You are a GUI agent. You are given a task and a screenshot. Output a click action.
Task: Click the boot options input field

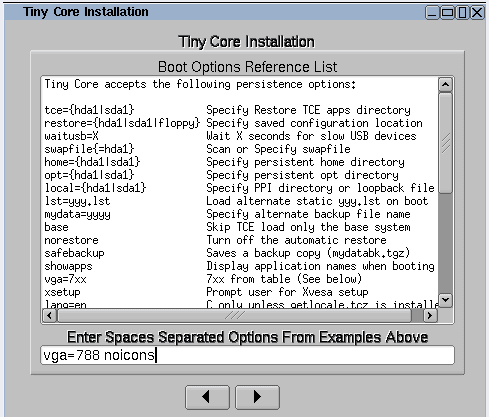pos(247,355)
